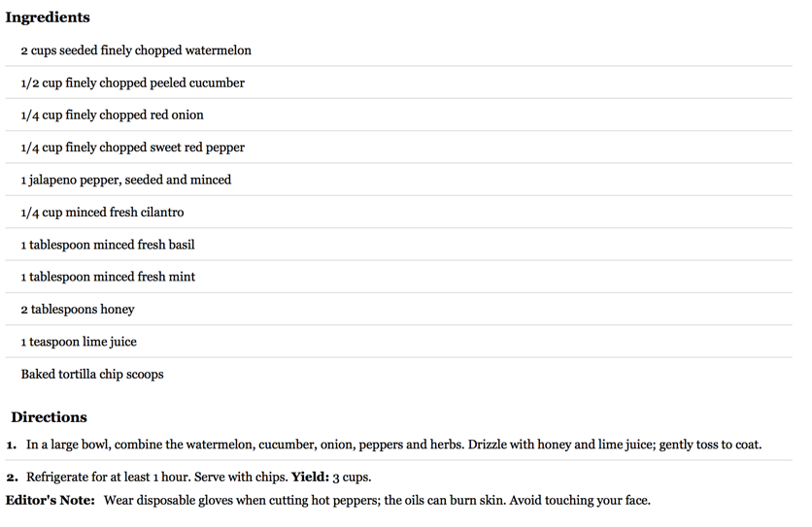Click the finely chopped red onion ingredient
This screenshot has width=812, height=527.
(112, 115)
